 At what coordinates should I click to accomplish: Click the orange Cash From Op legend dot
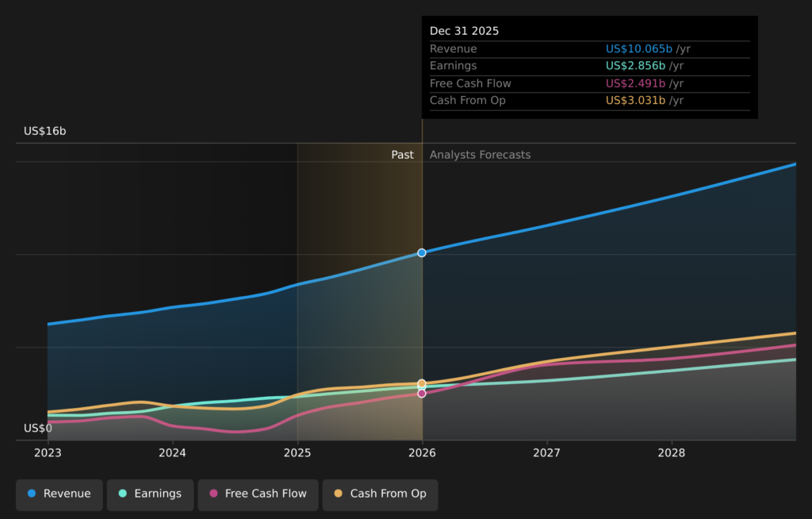(340, 494)
